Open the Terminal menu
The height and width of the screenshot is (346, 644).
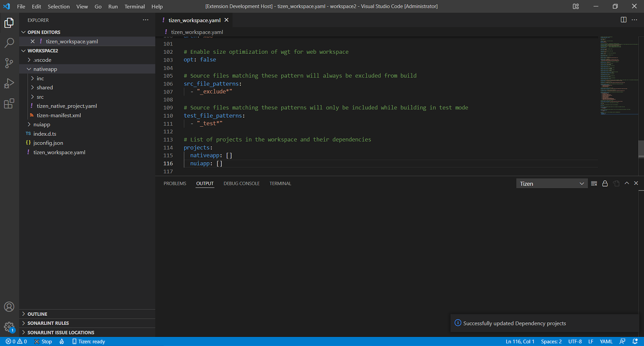134,6
